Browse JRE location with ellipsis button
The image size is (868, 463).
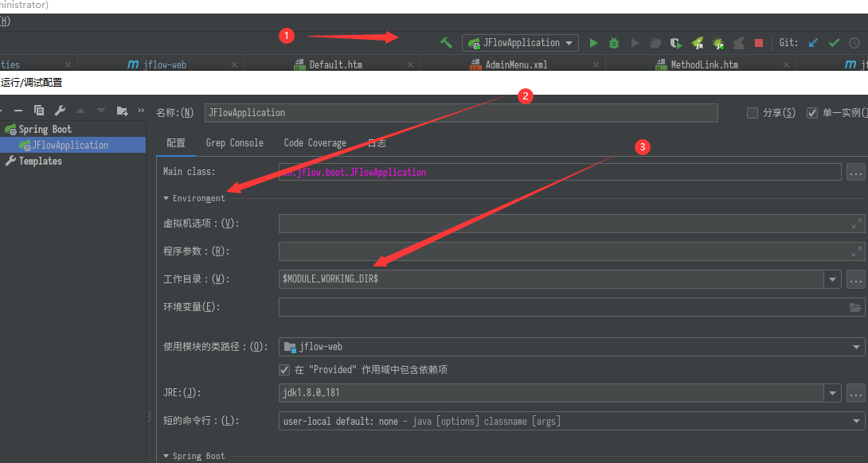(x=856, y=393)
